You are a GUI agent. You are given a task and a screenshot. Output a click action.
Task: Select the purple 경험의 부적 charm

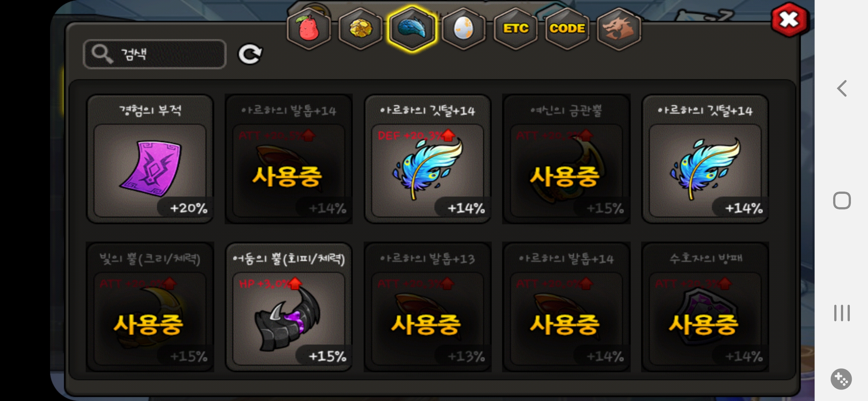pyautogui.click(x=150, y=159)
